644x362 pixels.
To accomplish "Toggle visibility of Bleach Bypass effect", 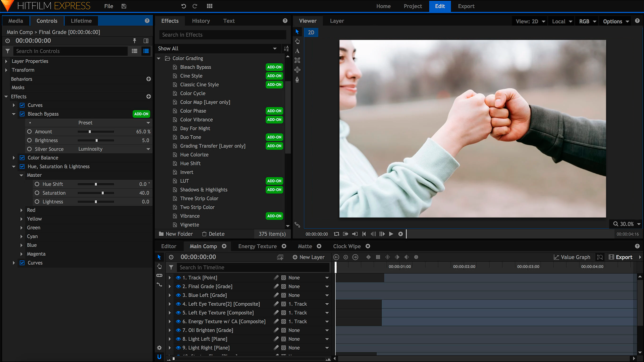I will pos(22,114).
